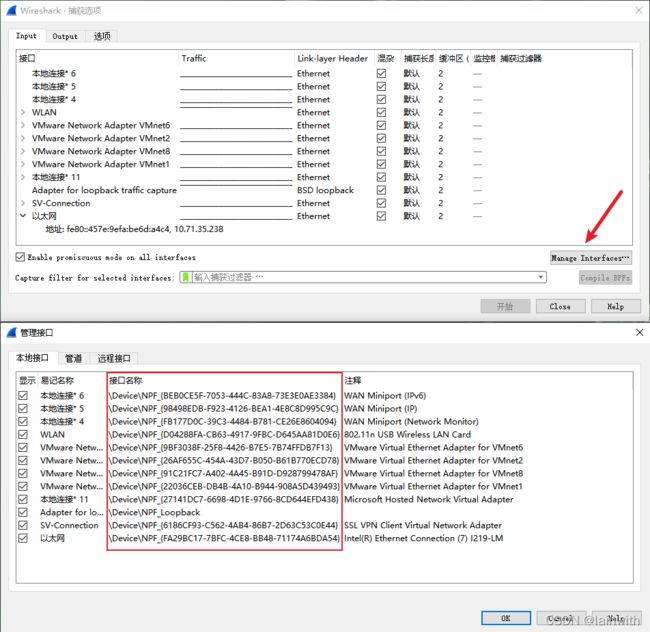Click OK in Manage Interfaces dialog

(x=506, y=618)
